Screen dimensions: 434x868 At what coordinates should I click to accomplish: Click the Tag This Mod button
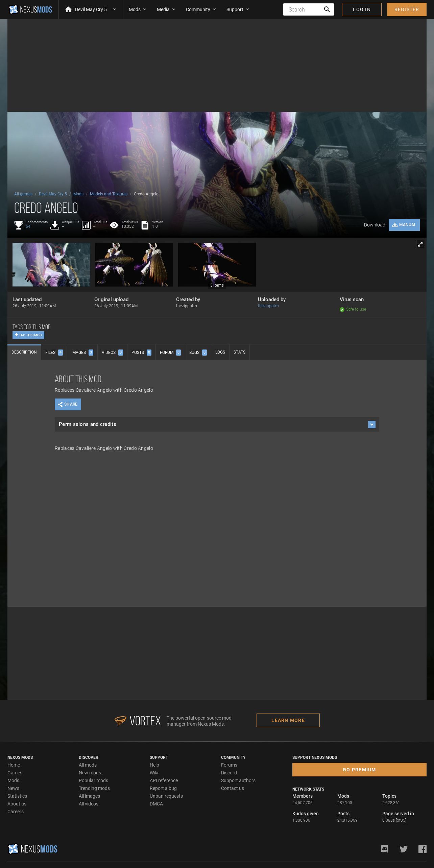click(28, 335)
